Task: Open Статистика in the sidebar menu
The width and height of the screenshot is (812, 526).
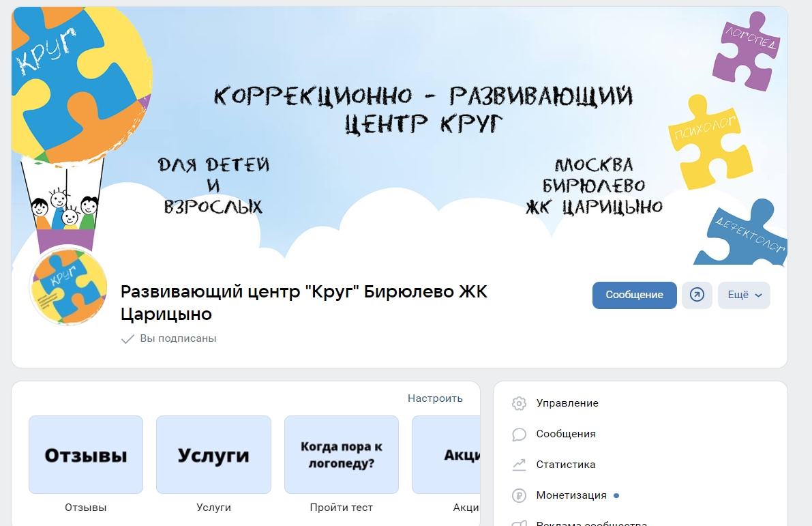Action: pos(565,465)
